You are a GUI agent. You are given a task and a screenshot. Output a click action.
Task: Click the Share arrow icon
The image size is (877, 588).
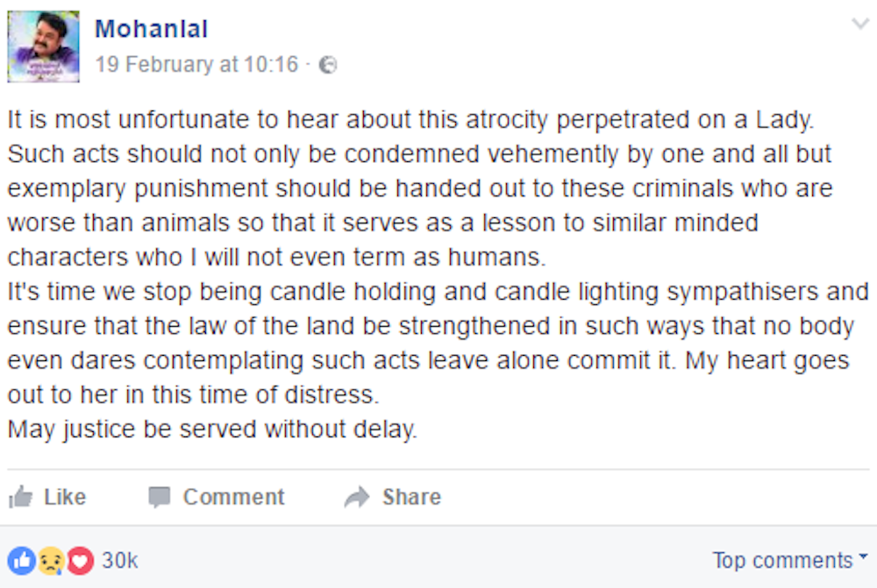coord(357,497)
